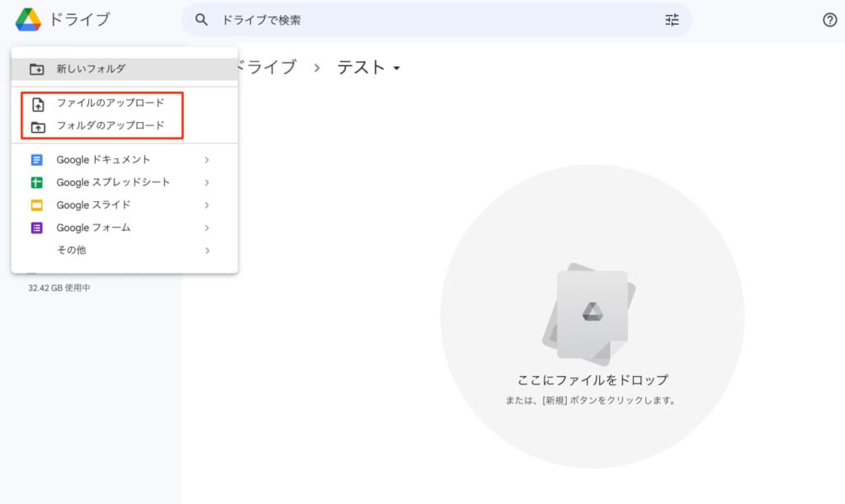Image resolution: width=845 pixels, height=504 pixels.
Task: Click the green Google スプレッドシート icon
Action: 37,182
